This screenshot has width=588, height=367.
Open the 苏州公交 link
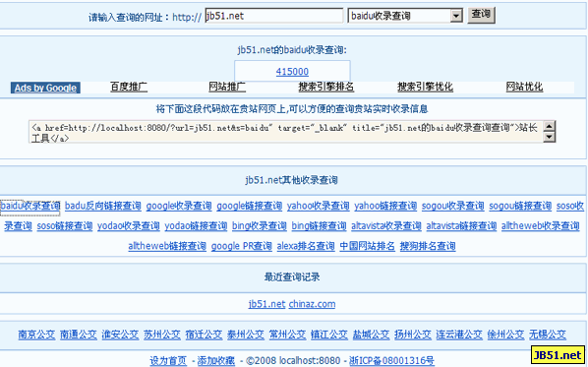click(x=162, y=335)
